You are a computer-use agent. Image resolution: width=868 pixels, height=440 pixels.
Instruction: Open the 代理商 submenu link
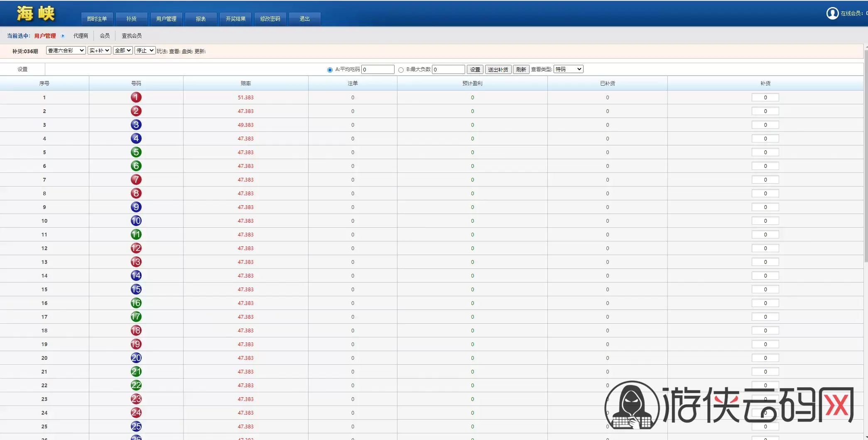(x=81, y=36)
